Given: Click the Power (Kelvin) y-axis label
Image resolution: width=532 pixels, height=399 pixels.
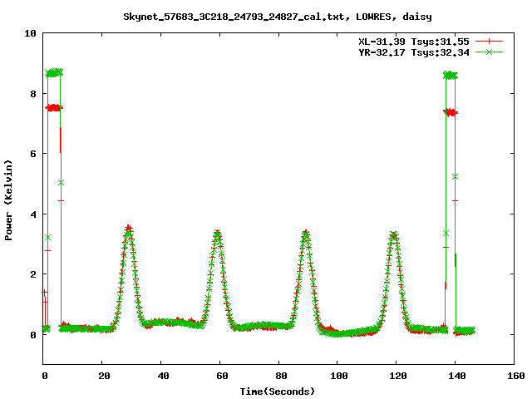Looking at the screenshot, I should [x=9, y=198].
